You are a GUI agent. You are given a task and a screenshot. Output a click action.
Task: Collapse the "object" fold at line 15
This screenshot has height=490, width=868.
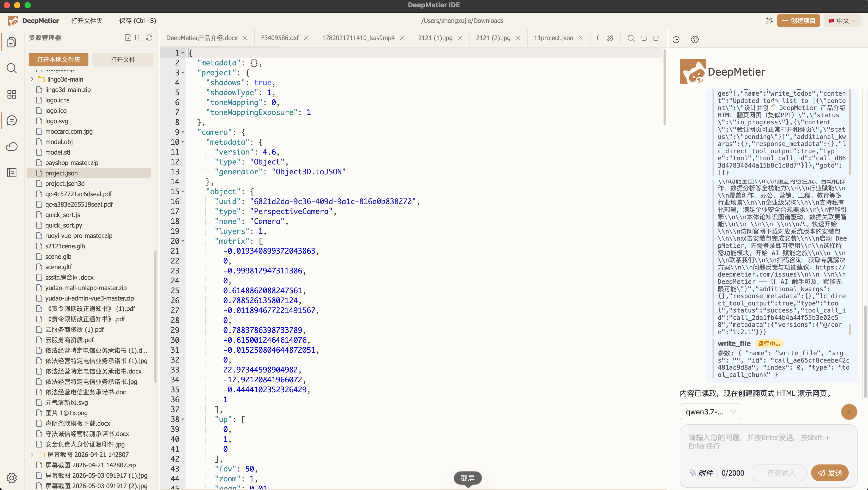[183, 192]
